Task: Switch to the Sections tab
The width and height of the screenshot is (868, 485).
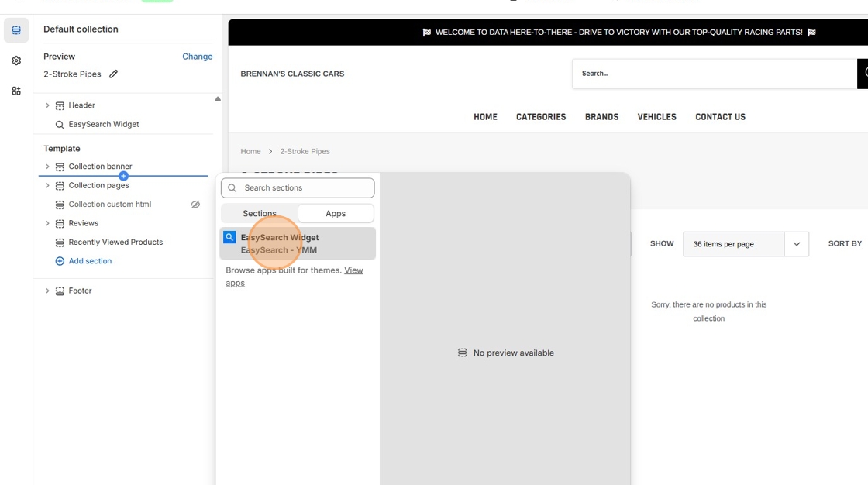Action: [260, 213]
